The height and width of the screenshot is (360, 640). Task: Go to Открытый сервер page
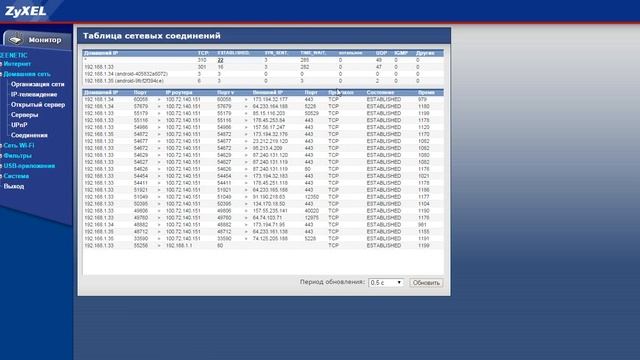coord(38,105)
